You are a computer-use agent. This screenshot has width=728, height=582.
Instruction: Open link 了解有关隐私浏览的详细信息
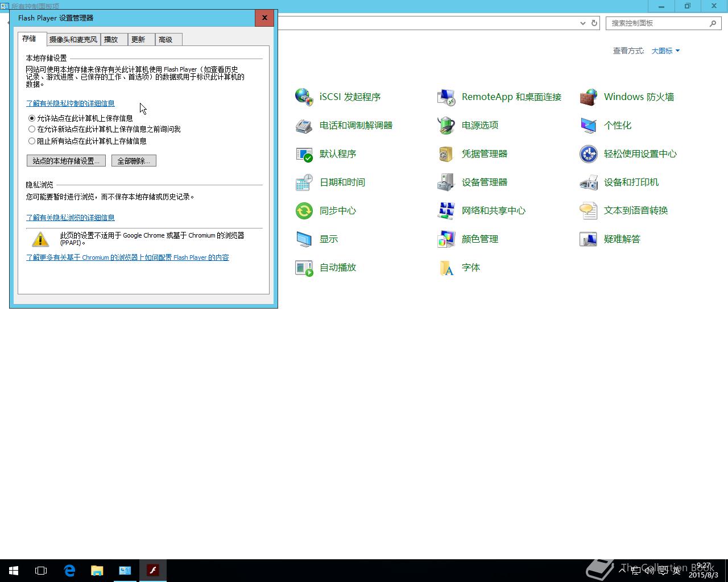coord(71,218)
